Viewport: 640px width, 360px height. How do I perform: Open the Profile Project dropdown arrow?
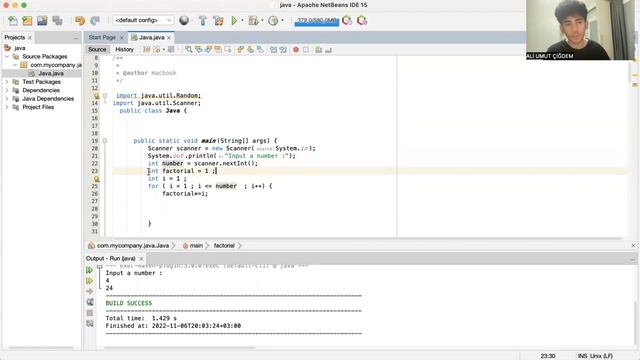(282, 20)
